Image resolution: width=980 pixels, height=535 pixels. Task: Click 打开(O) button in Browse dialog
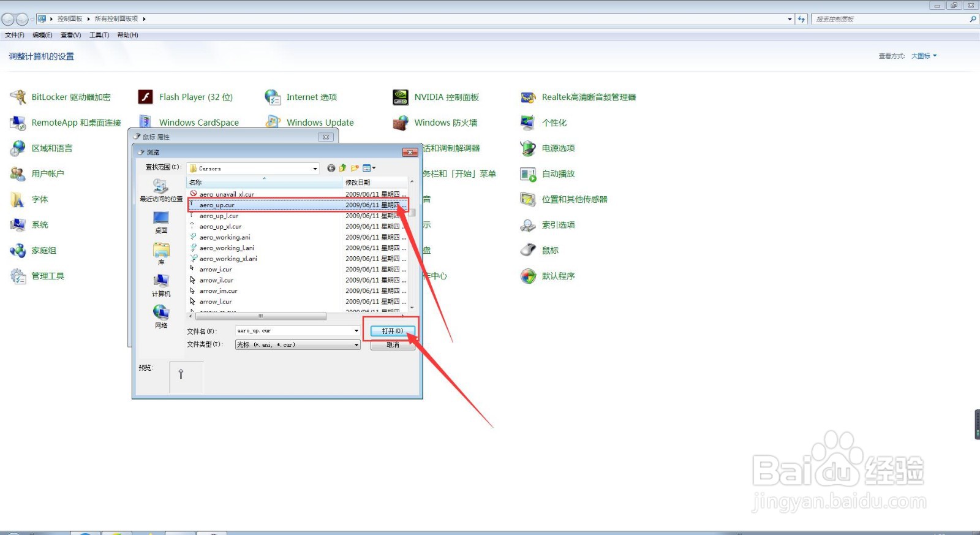point(393,331)
